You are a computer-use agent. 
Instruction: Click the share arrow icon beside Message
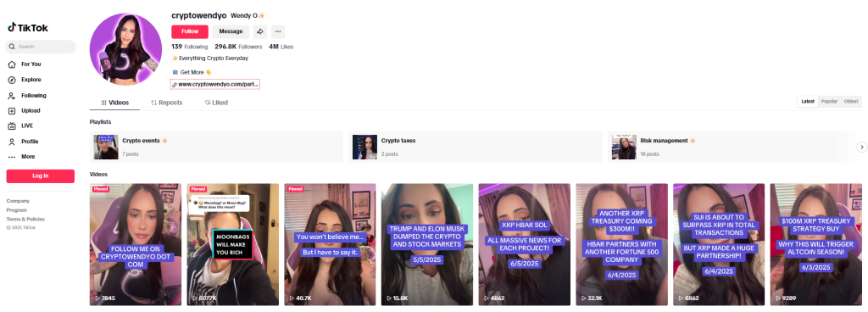pyautogui.click(x=260, y=31)
